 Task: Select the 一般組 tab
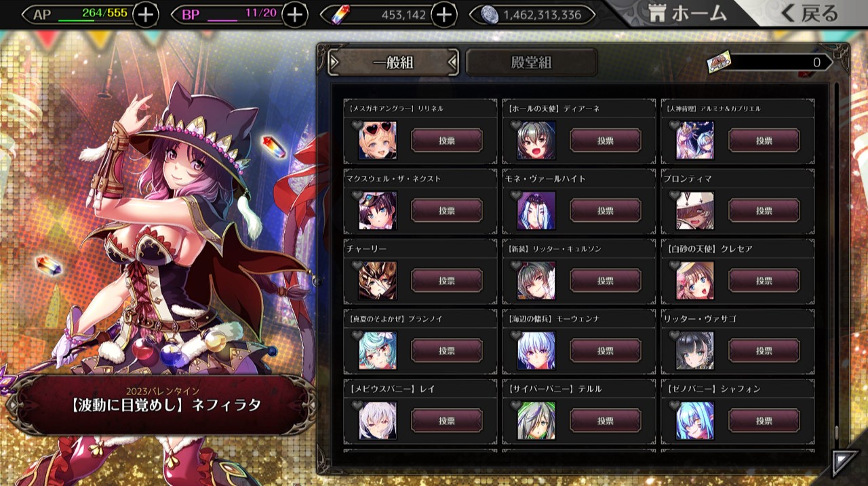point(393,63)
